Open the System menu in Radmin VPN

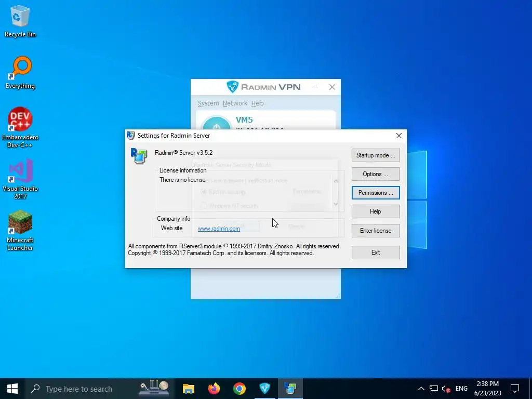(x=208, y=103)
